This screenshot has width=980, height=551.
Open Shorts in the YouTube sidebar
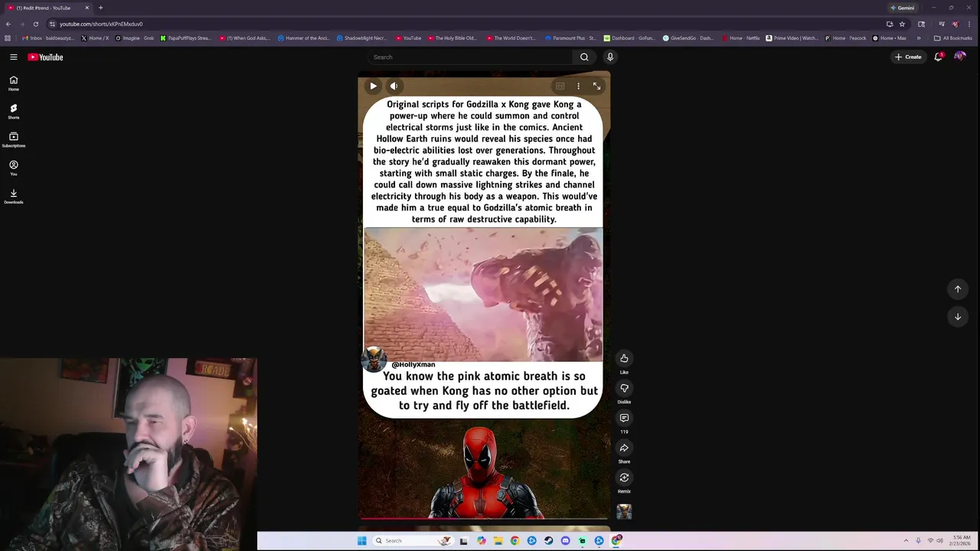[x=13, y=111]
